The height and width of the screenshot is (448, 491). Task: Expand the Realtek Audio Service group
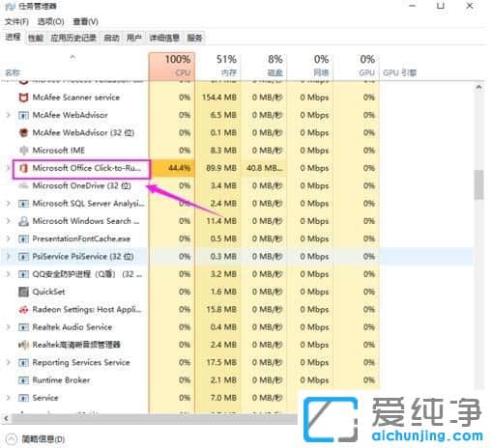(x=9, y=327)
